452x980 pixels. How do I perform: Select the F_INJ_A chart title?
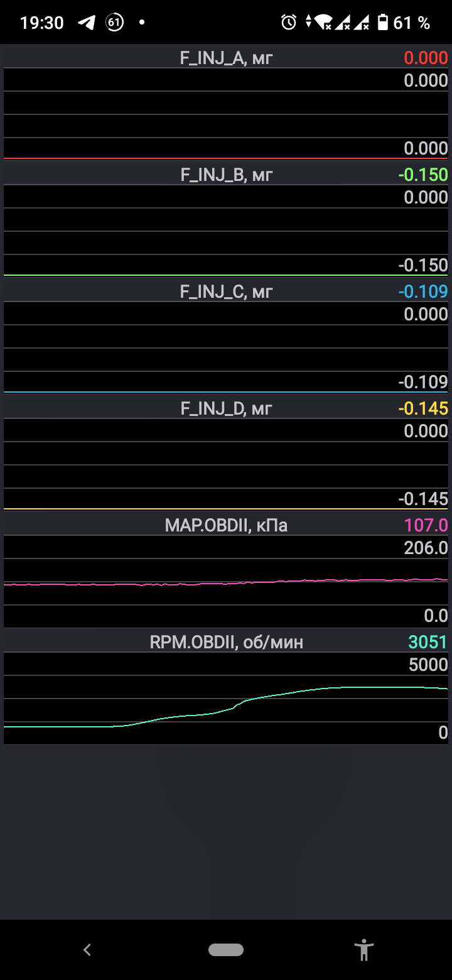226,58
